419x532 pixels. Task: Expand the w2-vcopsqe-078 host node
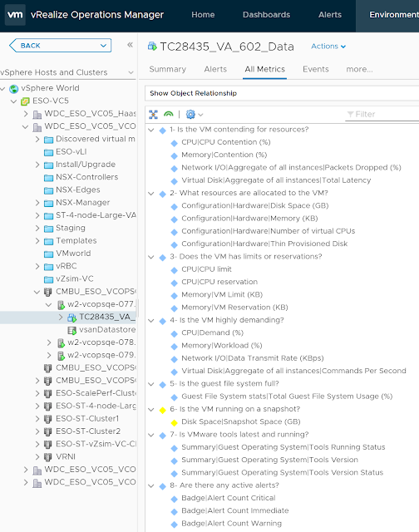[49, 342]
